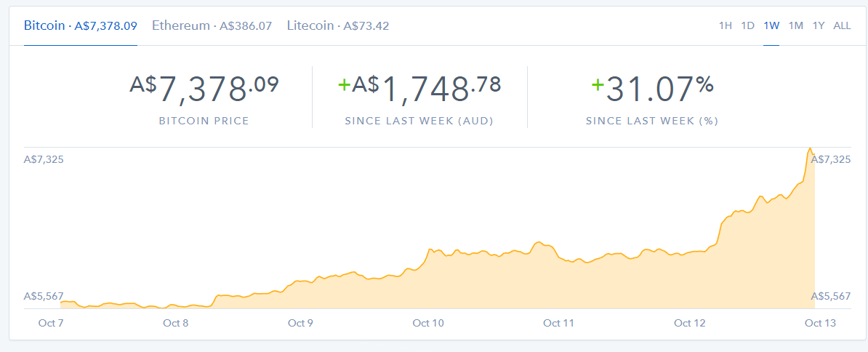This screenshot has height=352, width=868.
Task: Click the Oct 12 date marker
Action: click(689, 323)
